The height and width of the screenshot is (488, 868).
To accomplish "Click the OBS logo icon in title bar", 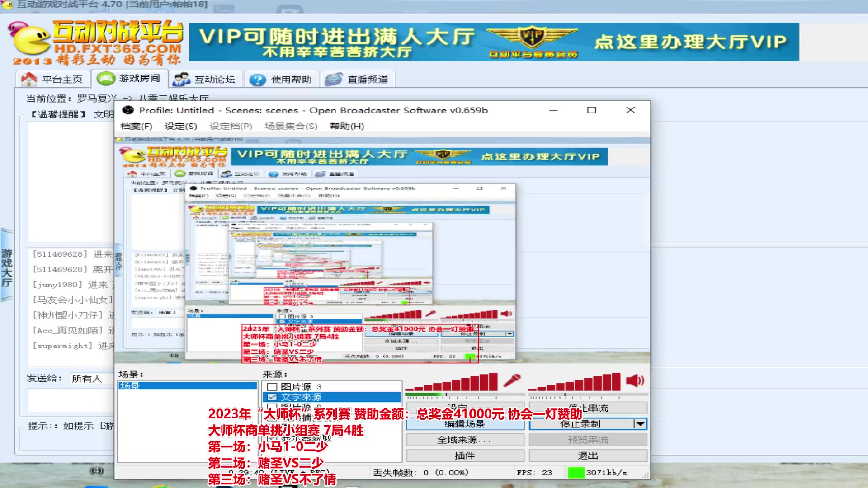I will [x=128, y=110].
